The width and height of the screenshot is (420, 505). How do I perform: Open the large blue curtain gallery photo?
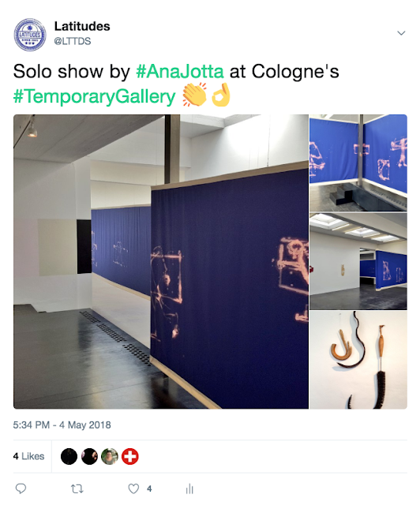161,261
